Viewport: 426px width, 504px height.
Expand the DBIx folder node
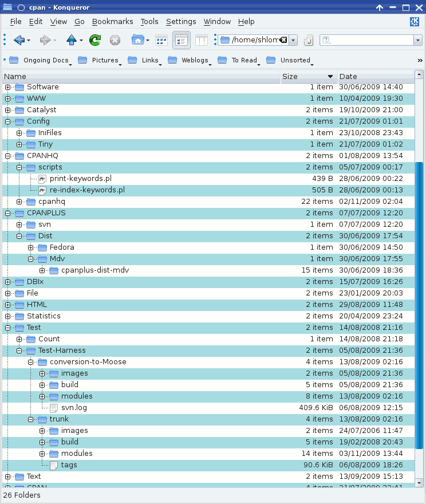click(7, 282)
